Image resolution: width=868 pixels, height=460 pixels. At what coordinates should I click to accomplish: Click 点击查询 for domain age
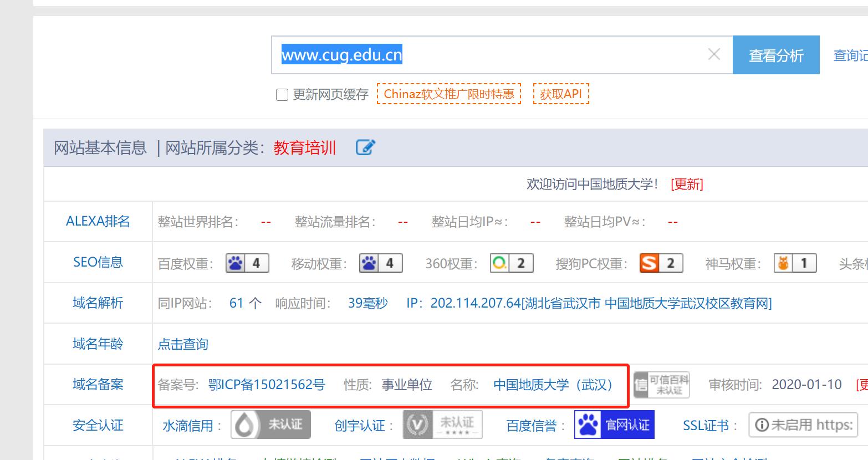coord(183,344)
